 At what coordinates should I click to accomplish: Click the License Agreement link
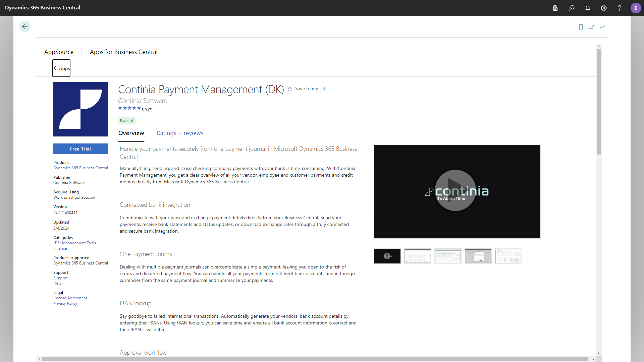click(70, 297)
